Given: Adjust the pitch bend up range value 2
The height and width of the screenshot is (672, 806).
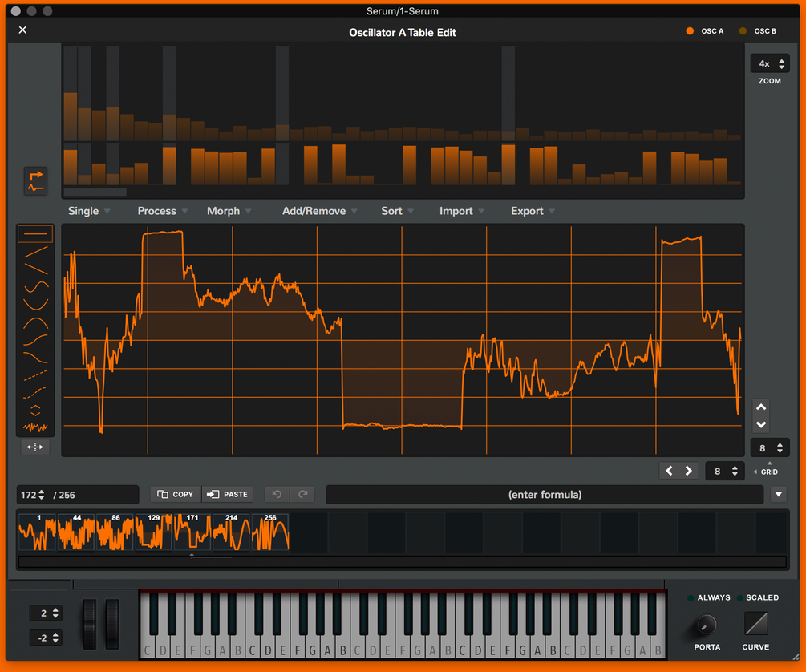Looking at the screenshot, I should pos(46,613).
